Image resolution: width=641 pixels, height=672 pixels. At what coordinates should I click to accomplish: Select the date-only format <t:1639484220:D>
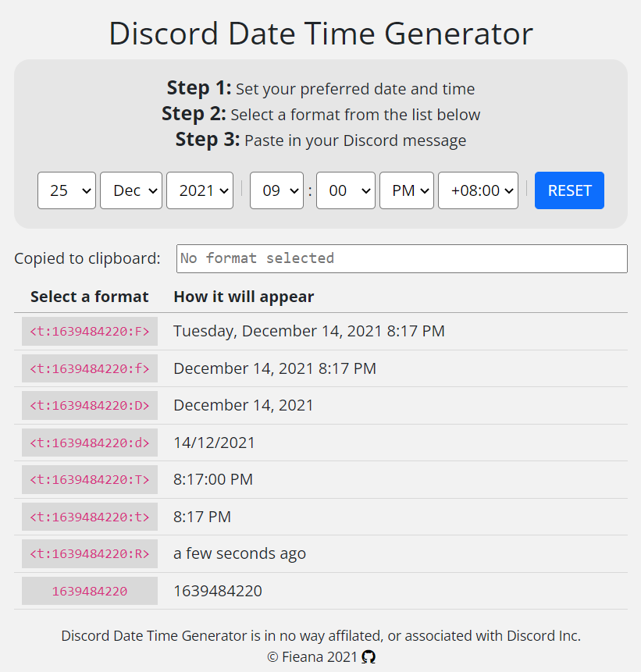(89, 405)
